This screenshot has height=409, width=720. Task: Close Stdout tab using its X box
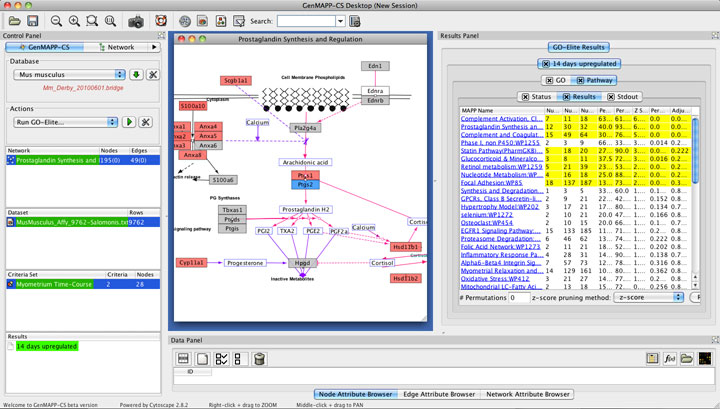[611, 97]
